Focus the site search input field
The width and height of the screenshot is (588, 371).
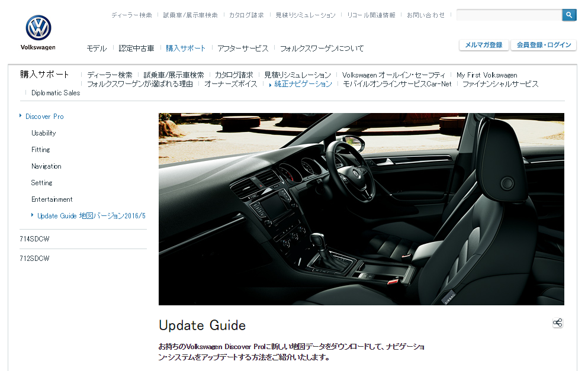[x=509, y=15]
